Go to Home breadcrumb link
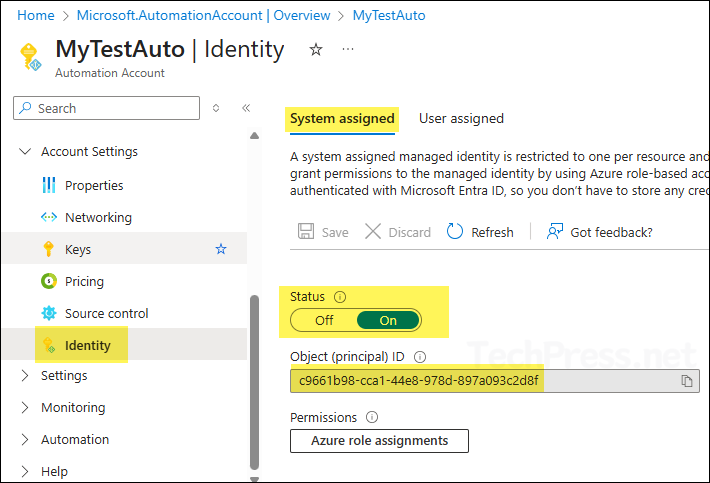 (36, 15)
